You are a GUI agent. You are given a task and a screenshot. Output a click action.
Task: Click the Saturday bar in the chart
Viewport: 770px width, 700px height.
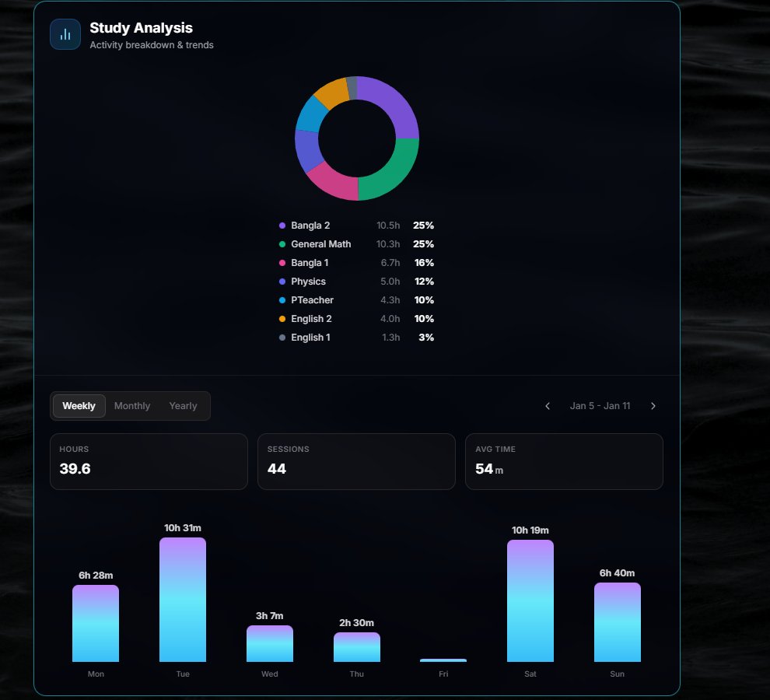[530, 600]
